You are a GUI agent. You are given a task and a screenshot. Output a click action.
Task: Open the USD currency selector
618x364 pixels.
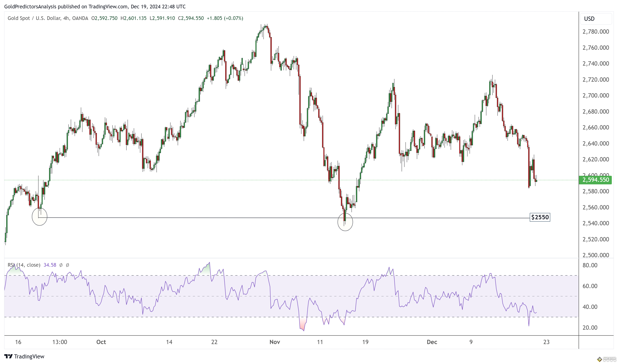click(596, 19)
